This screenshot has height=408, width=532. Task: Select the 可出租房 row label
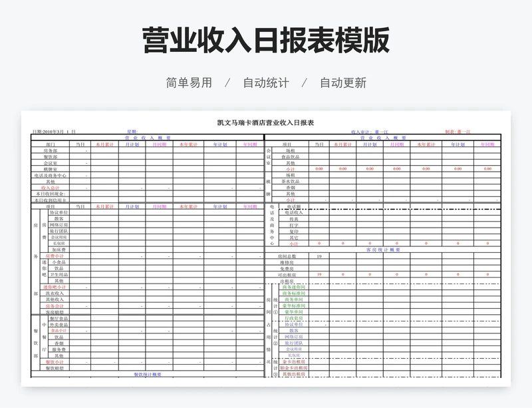pos(287,274)
